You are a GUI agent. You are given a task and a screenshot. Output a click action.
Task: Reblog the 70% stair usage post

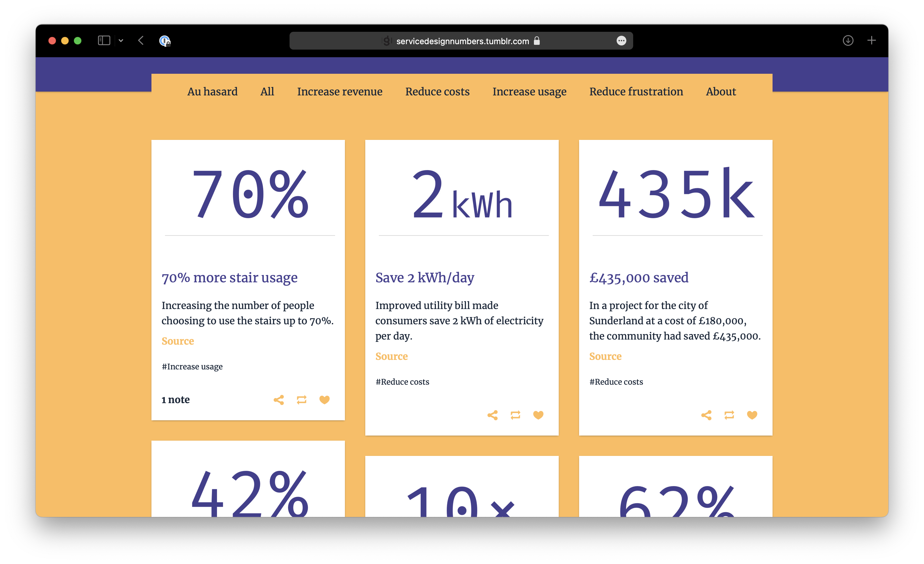(x=302, y=400)
